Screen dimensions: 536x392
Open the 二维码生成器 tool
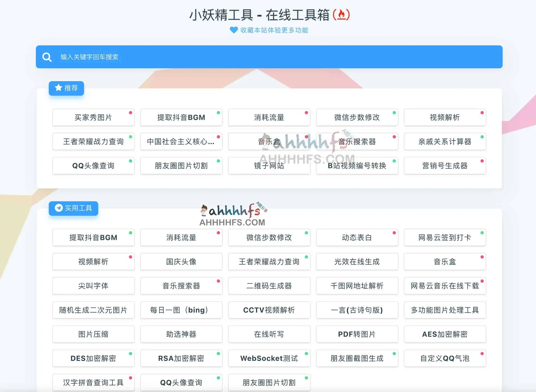click(269, 286)
